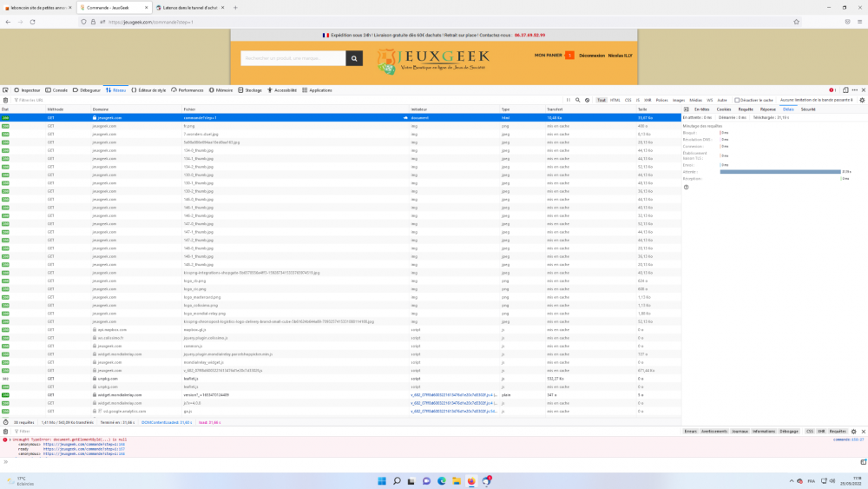The width and height of the screenshot is (868, 489).
Task: Toggle console Erreurs filter
Action: (690, 432)
